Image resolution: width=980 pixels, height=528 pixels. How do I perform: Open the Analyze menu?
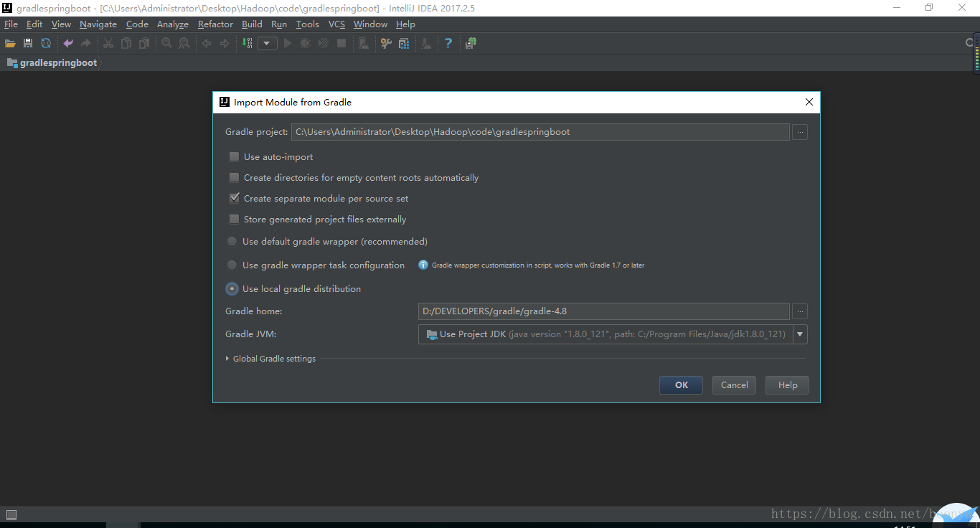173,24
